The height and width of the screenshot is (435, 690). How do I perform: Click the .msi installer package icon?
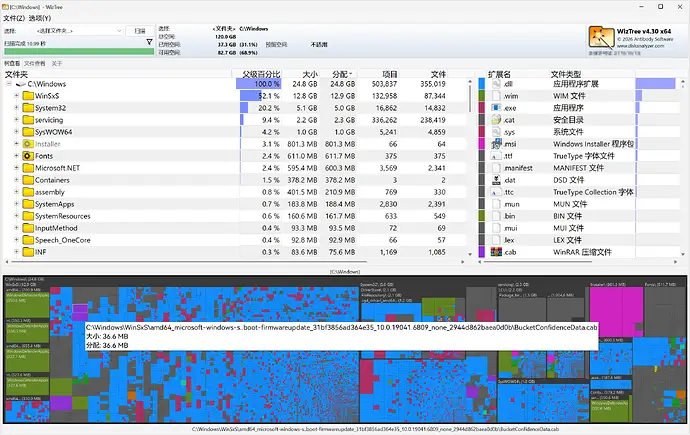pos(496,144)
